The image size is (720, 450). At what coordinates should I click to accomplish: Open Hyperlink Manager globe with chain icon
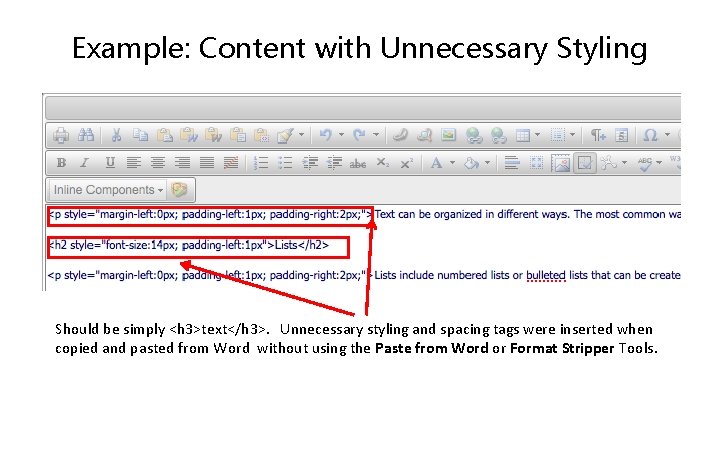[x=473, y=135]
